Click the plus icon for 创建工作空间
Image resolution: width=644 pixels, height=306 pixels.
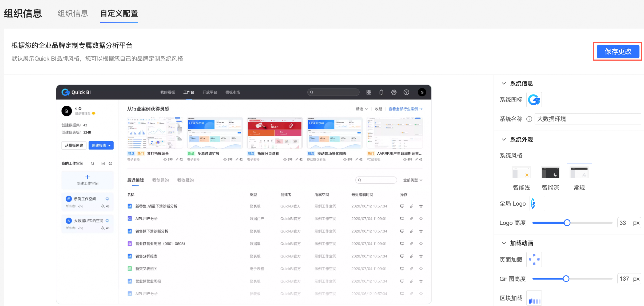coord(88,177)
